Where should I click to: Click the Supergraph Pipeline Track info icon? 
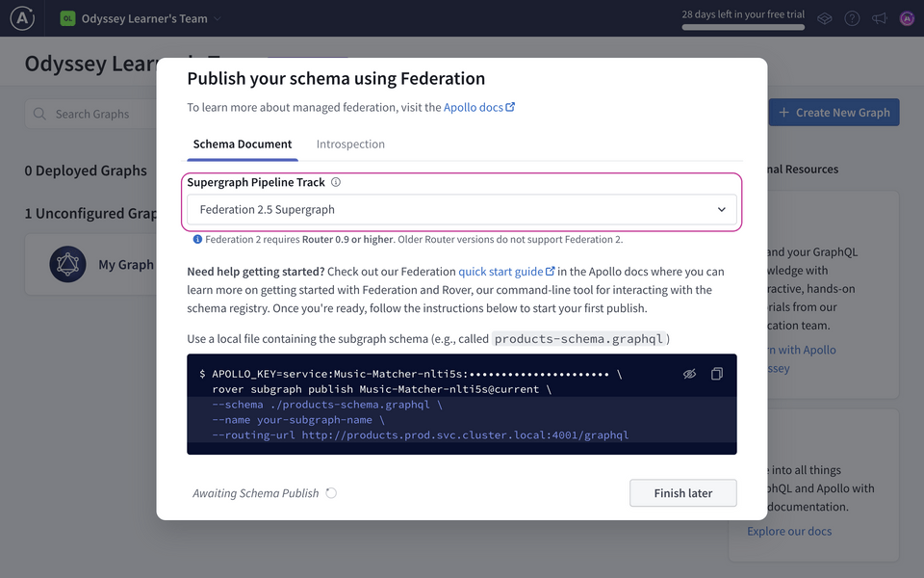pos(336,182)
